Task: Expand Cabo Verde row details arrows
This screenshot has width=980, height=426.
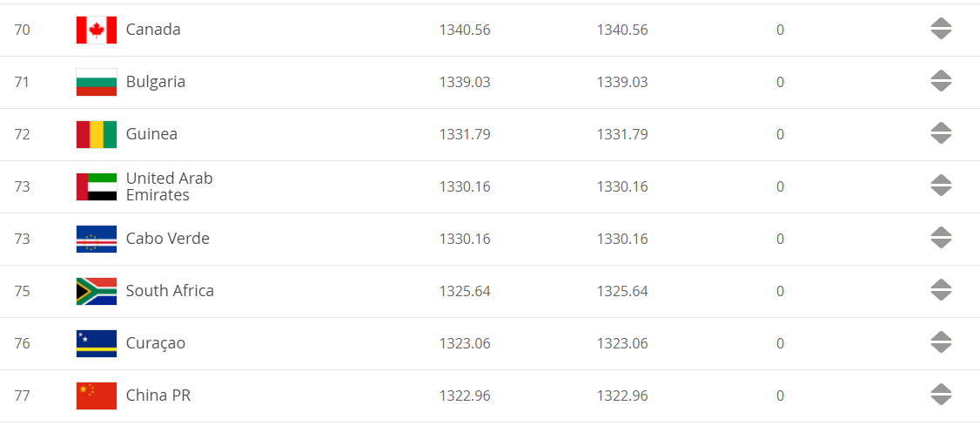Action: tap(941, 238)
